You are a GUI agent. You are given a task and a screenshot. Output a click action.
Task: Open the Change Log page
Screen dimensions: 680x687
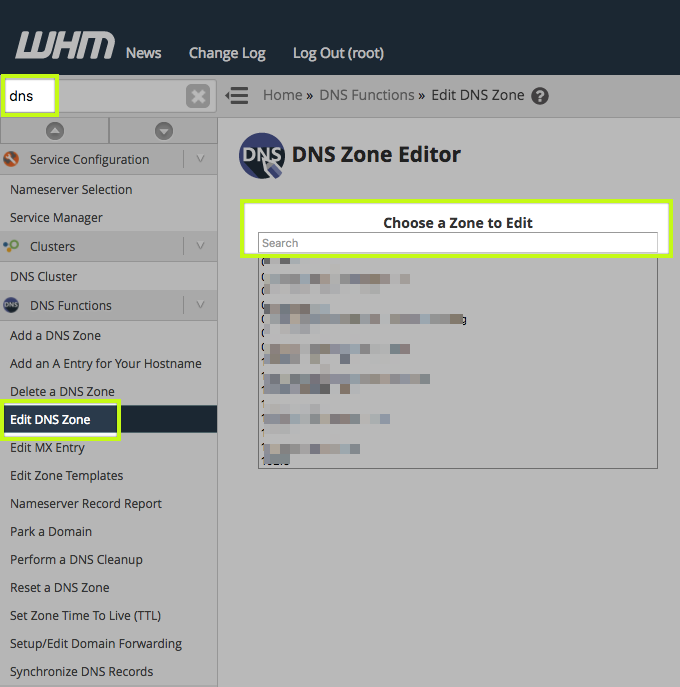pos(227,53)
